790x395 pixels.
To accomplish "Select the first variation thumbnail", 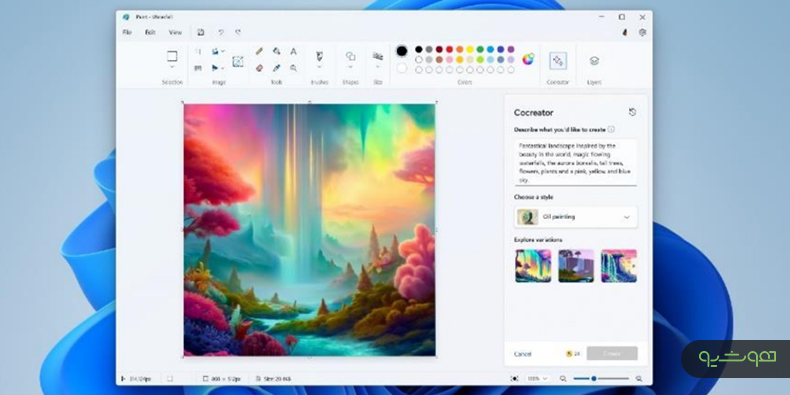I will pyautogui.click(x=533, y=266).
